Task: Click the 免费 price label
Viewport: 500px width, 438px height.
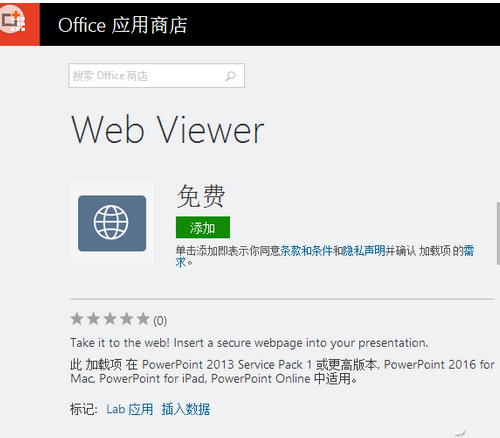Action: tap(201, 196)
